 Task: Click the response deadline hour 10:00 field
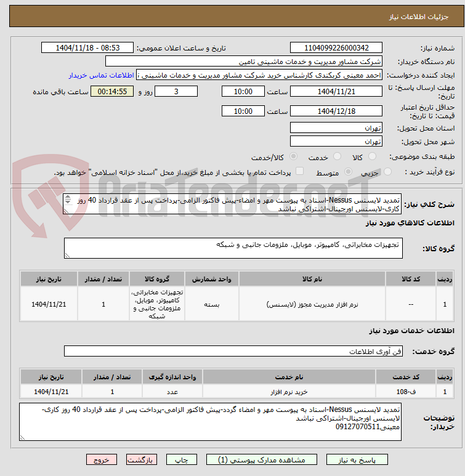point(243,91)
